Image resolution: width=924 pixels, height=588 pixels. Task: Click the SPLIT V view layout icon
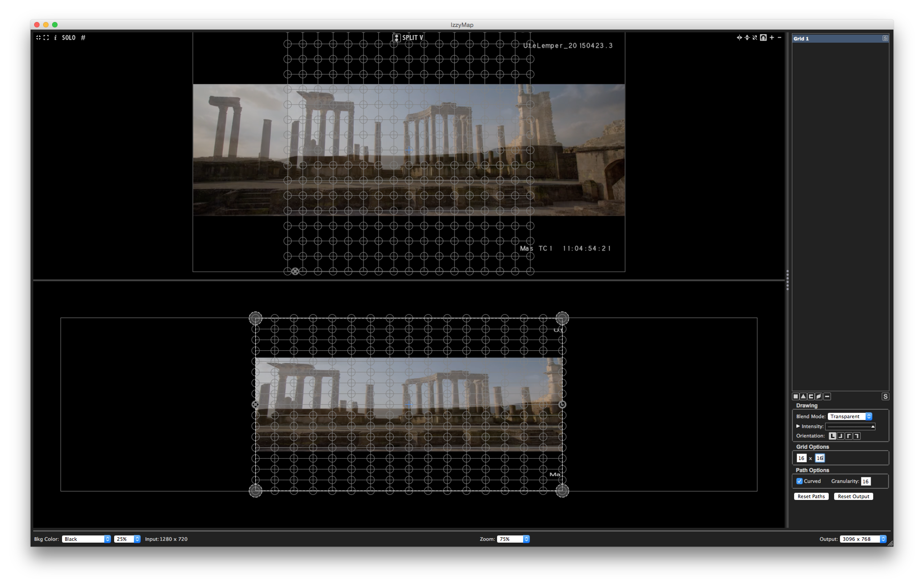tap(396, 38)
